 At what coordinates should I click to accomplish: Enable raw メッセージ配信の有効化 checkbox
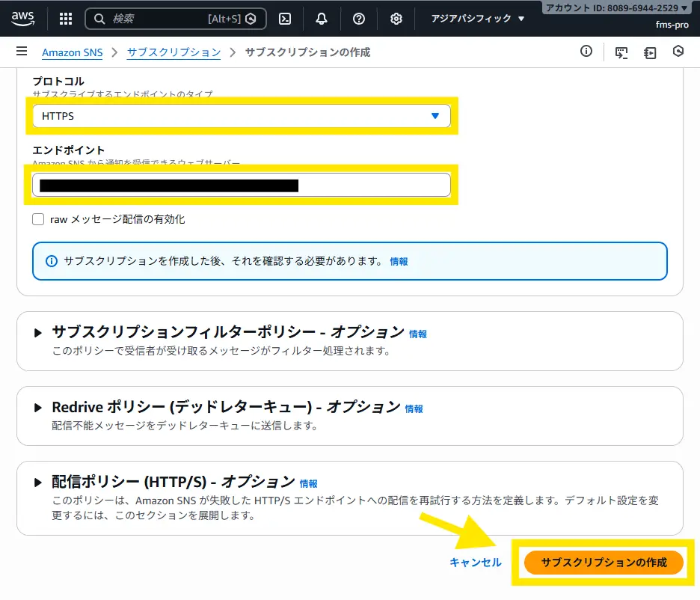[38, 219]
